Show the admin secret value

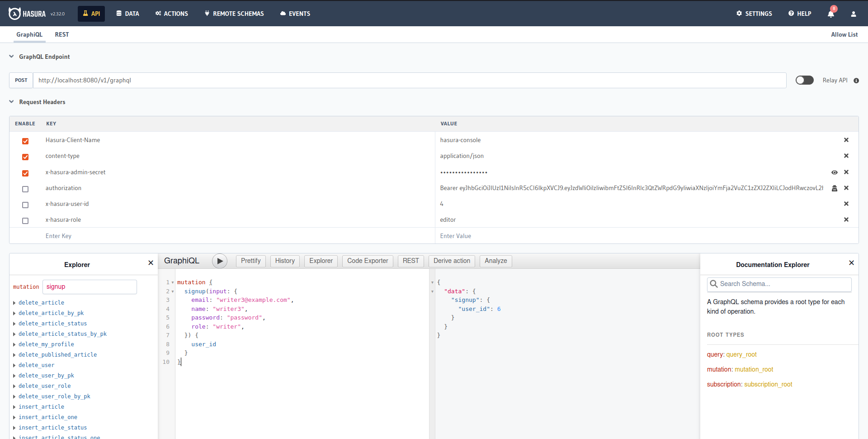point(835,172)
